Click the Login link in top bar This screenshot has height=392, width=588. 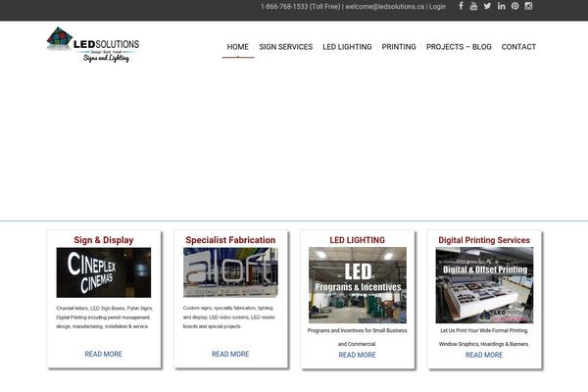click(x=437, y=7)
